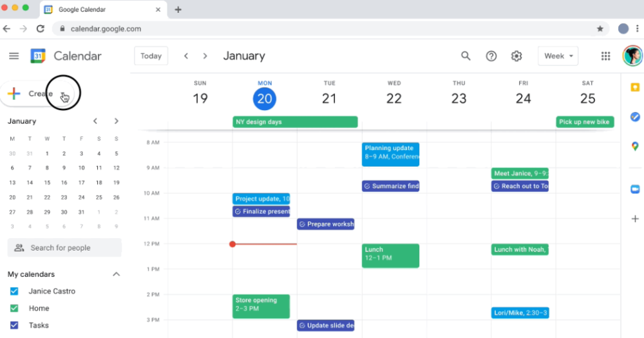Click the Search for people field
644x338 pixels.
click(x=64, y=248)
